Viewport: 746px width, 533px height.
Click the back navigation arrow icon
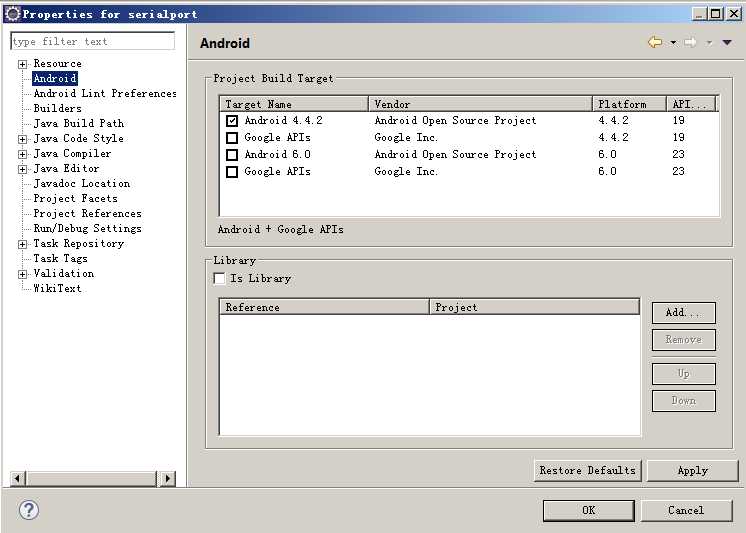(655, 42)
